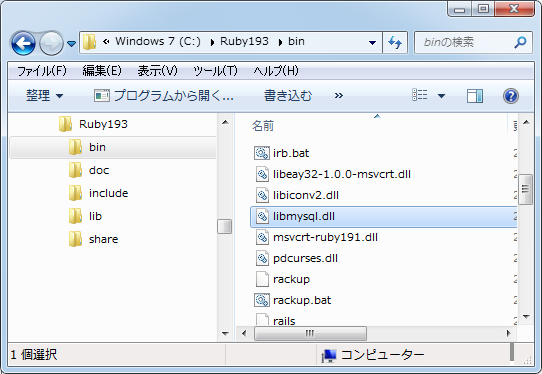
Task: Expand hidden path chevron before Windows 7 (C:)
Action: [106, 42]
